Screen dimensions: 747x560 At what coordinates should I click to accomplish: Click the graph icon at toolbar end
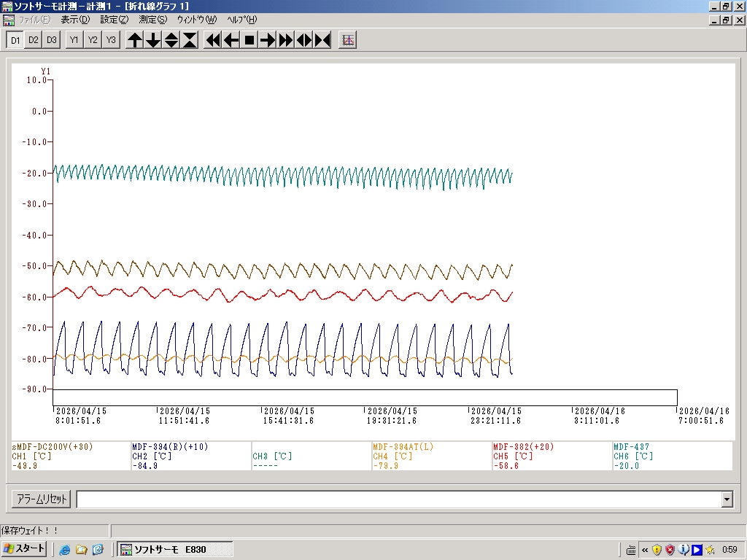coord(348,40)
